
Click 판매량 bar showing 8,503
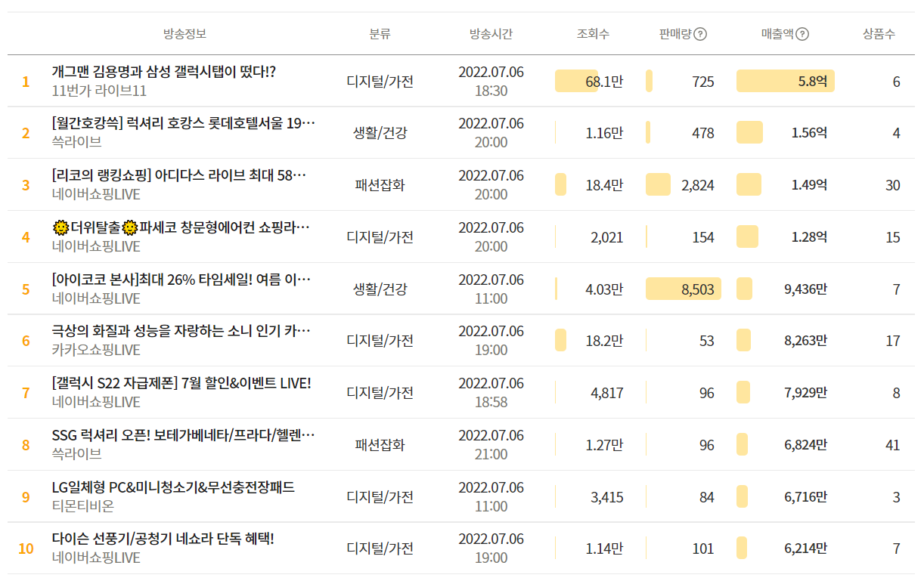click(x=684, y=289)
